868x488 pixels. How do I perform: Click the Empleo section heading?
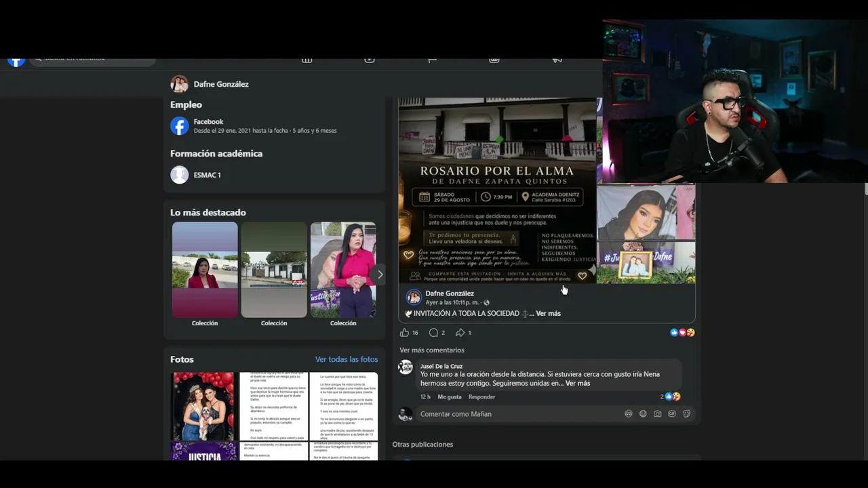coord(186,104)
